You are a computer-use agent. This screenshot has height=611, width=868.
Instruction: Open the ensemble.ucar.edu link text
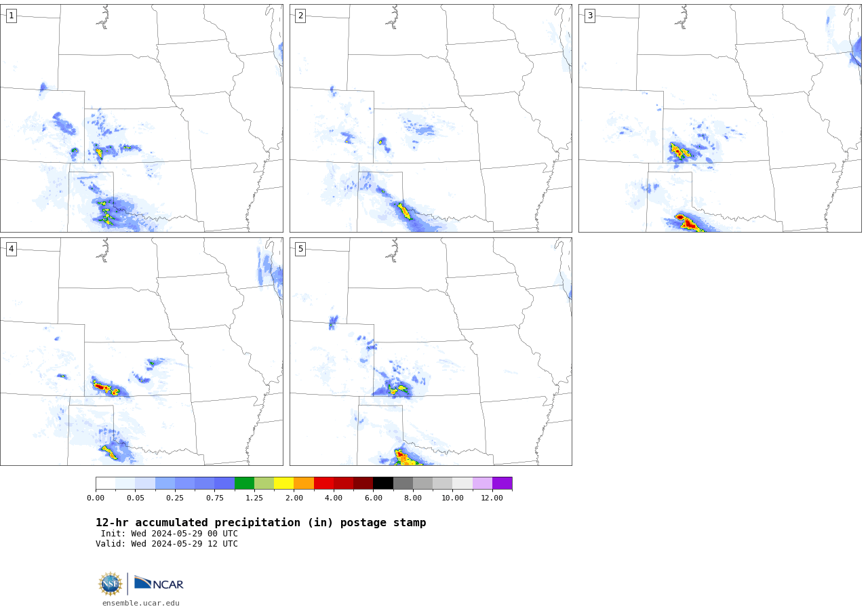click(x=141, y=603)
